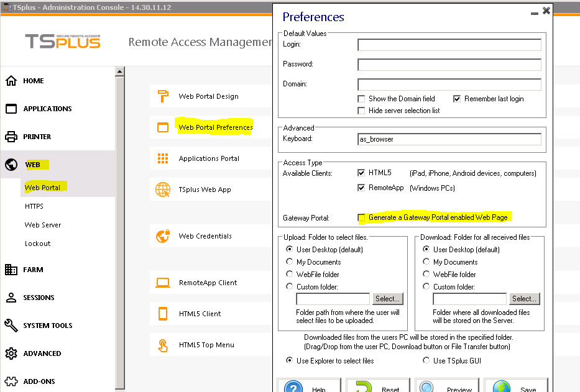Click the HTML5 Top Menu touch icon
The image size is (580, 392).
coord(163,345)
